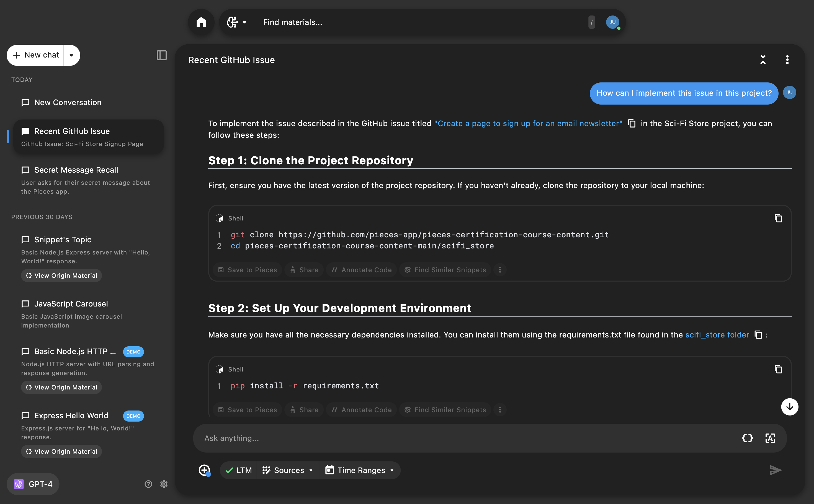This screenshot has width=814, height=504.
Task: Click the Shell language icon of pip install block
Action: (219, 369)
